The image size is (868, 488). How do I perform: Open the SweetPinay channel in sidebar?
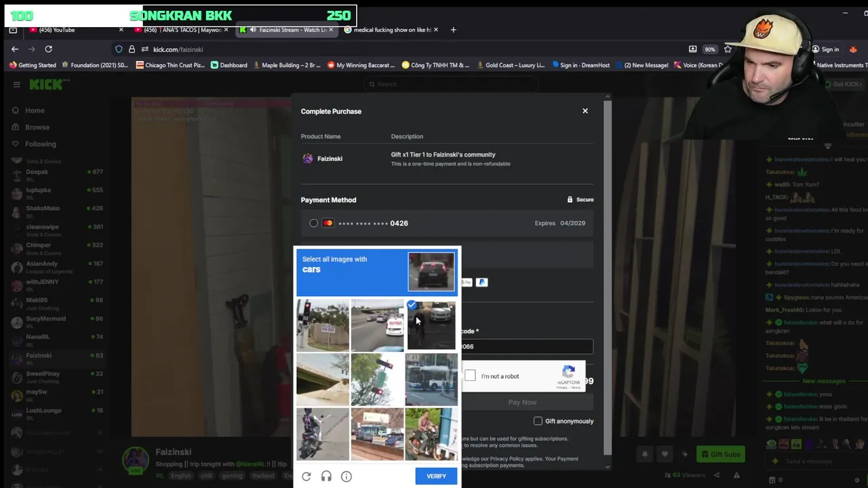(x=57, y=376)
